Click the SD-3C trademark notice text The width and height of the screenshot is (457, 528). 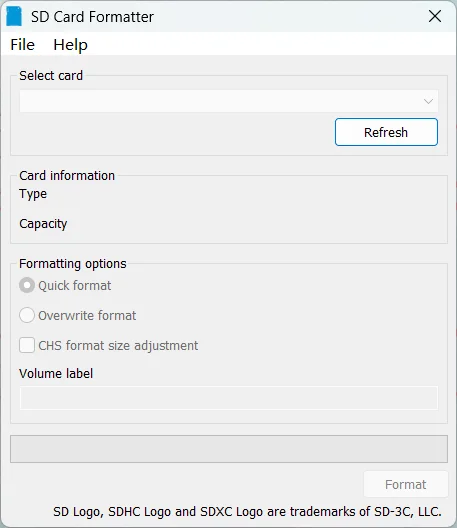tap(247, 512)
